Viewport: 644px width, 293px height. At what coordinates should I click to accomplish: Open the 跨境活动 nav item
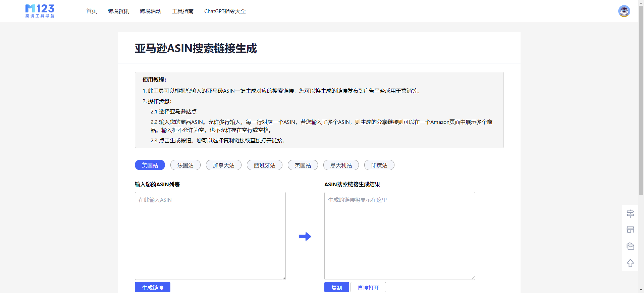coord(151,11)
